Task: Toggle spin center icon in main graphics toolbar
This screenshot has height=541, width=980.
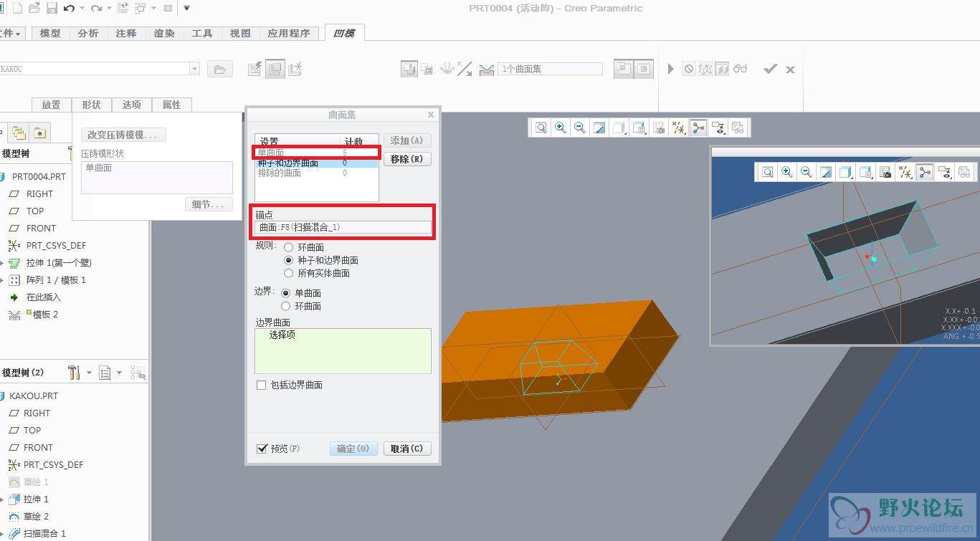Action: (x=698, y=128)
